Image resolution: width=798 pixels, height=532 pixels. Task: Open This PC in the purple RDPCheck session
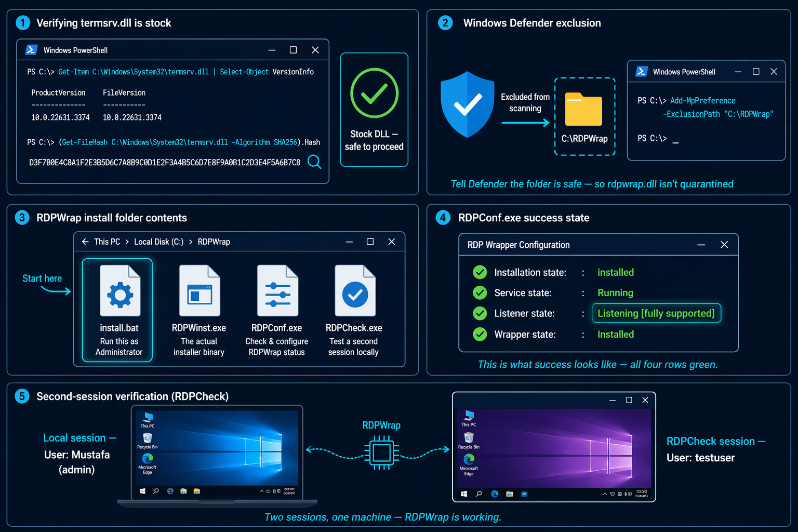[469, 418]
